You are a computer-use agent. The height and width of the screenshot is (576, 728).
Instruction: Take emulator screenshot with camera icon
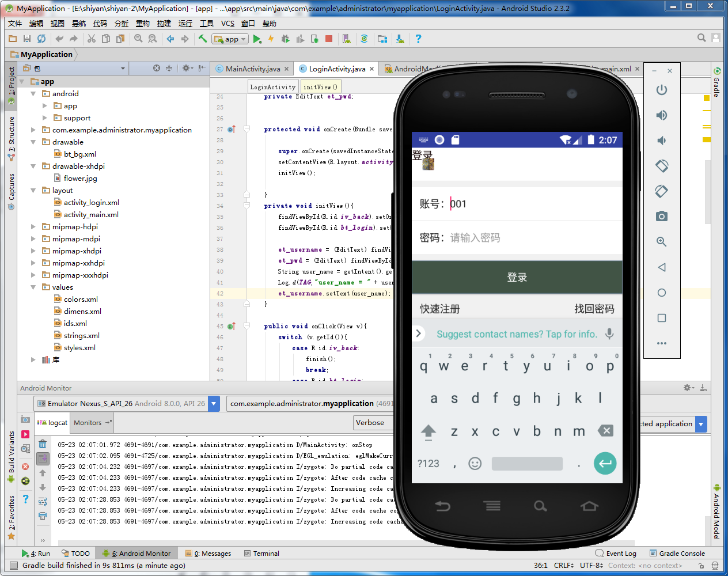tap(662, 217)
